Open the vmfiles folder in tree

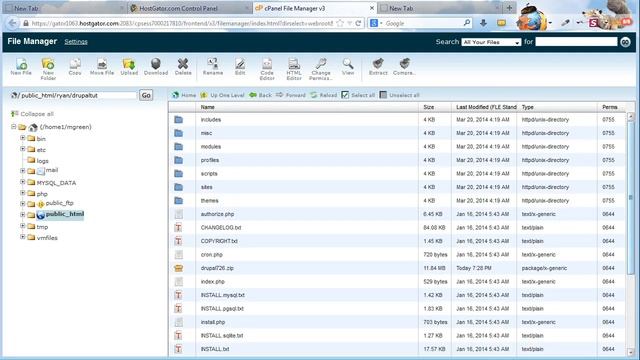pos(47,238)
